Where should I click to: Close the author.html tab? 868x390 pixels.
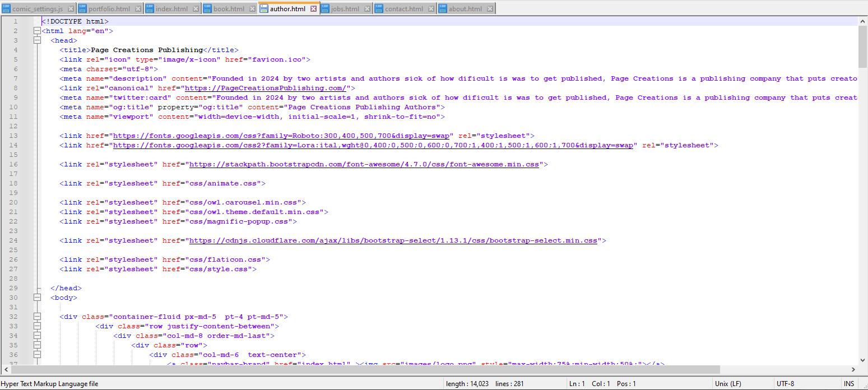click(x=313, y=9)
